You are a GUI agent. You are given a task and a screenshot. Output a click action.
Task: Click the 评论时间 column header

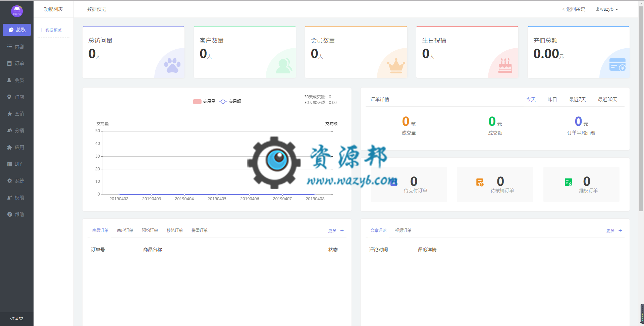tap(378, 250)
